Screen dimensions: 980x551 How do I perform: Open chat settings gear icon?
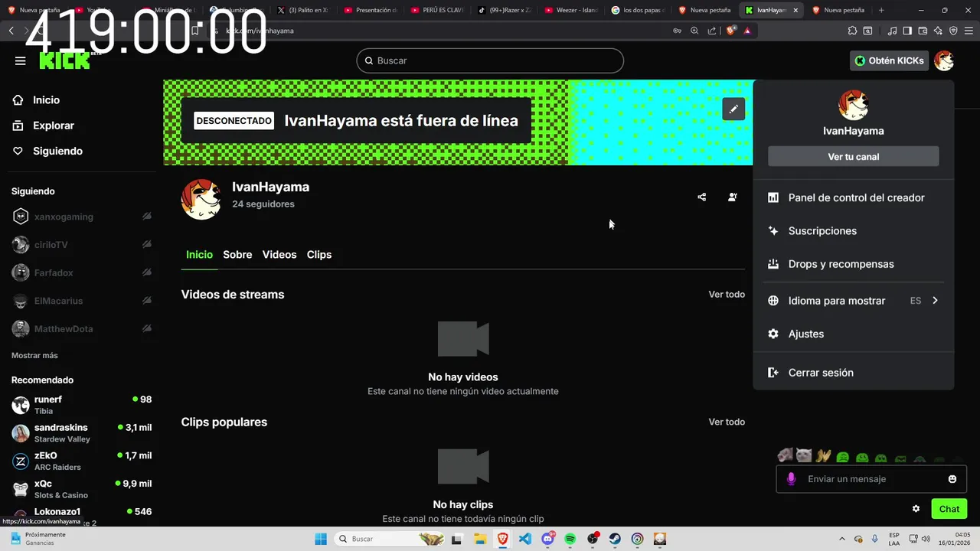click(x=916, y=509)
